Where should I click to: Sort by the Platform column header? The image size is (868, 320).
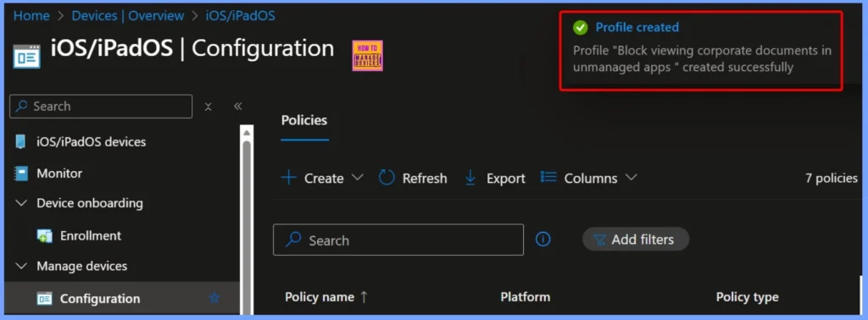point(526,297)
